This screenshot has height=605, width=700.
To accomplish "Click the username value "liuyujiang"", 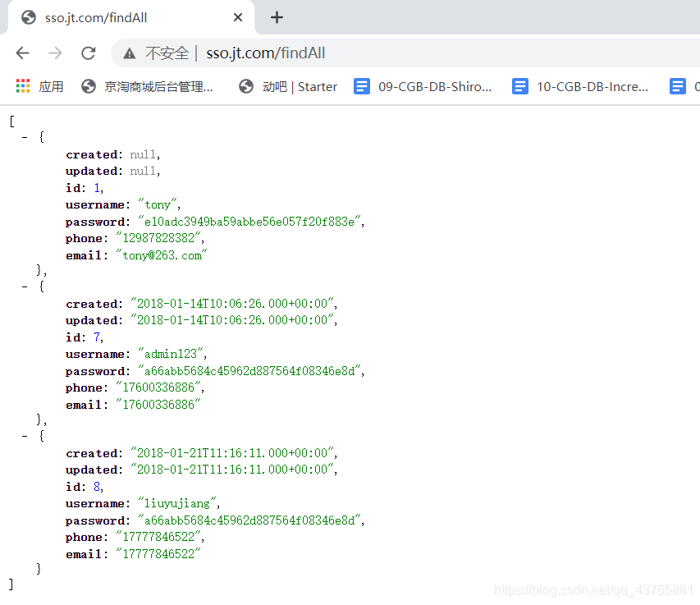I will pyautogui.click(x=177, y=503).
